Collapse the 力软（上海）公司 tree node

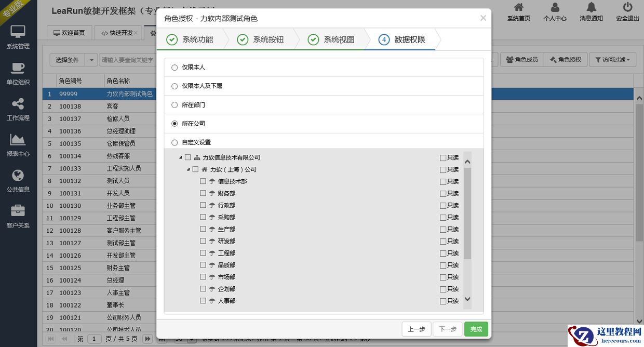pos(189,169)
